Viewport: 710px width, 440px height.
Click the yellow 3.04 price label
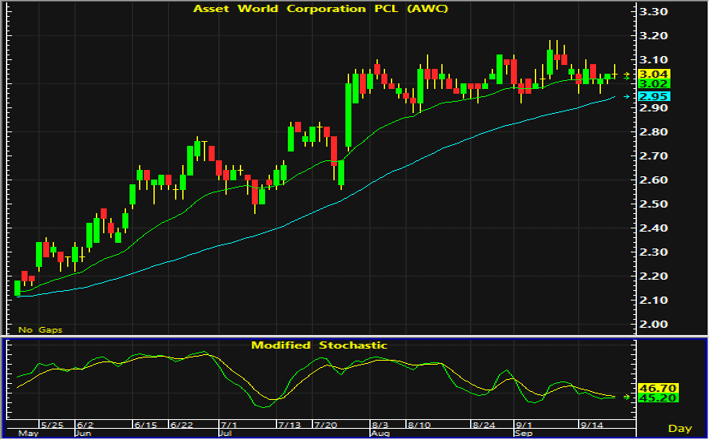click(653, 74)
